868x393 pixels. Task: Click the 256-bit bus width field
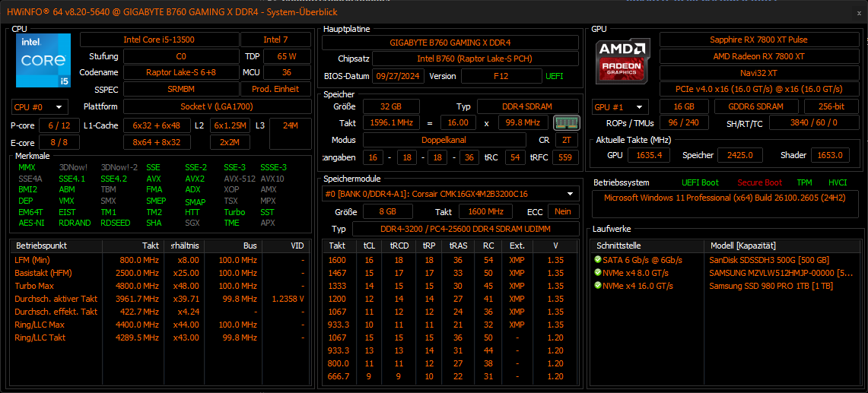[831, 107]
